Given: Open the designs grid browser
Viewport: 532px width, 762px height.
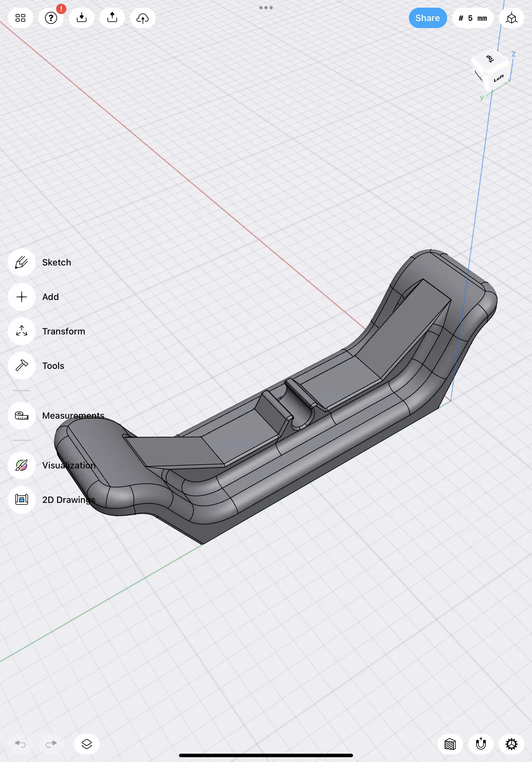Looking at the screenshot, I should pyautogui.click(x=20, y=18).
